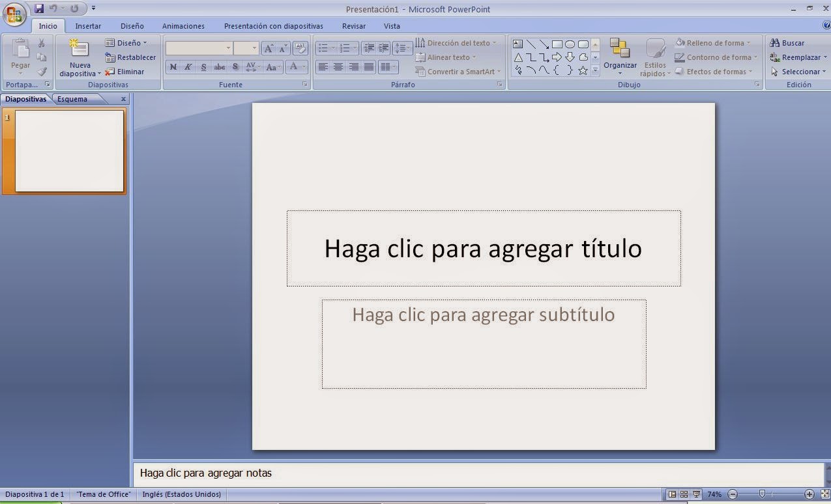831x504 pixels.
Task: Select the Negrita (bold) icon
Action: click(173, 67)
